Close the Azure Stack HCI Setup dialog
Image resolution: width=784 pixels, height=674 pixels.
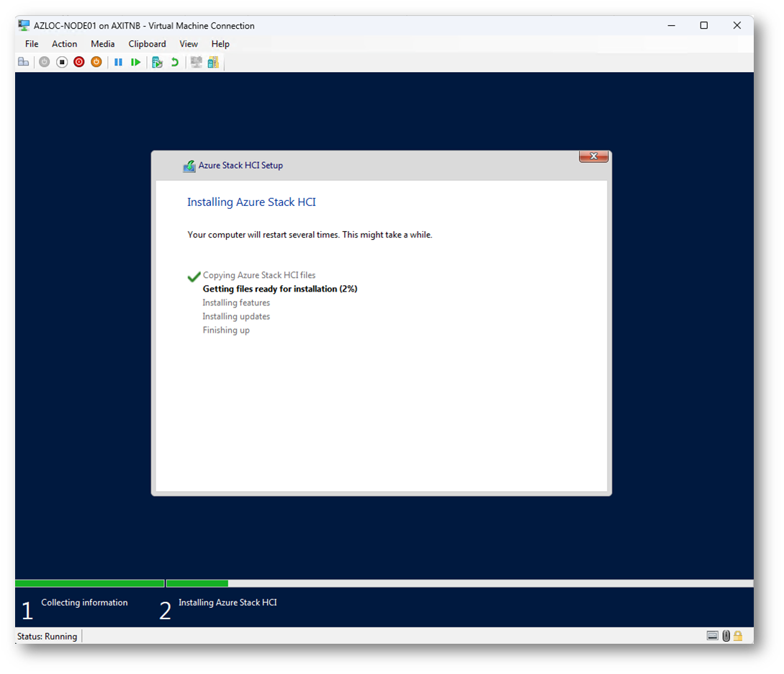[593, 156]
